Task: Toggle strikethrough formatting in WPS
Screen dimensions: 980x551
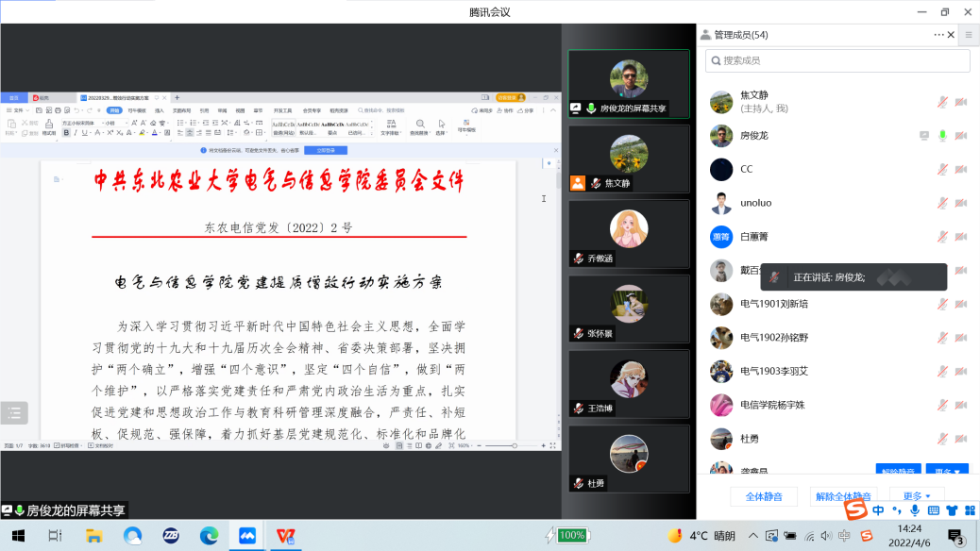Action: coord(97,132)
